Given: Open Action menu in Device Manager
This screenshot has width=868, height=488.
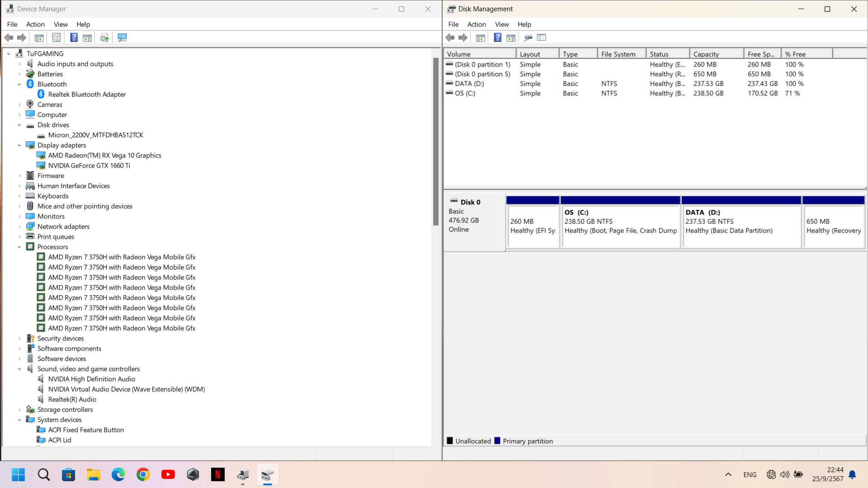Looking at the screenshot, I should tap(35, 24).
